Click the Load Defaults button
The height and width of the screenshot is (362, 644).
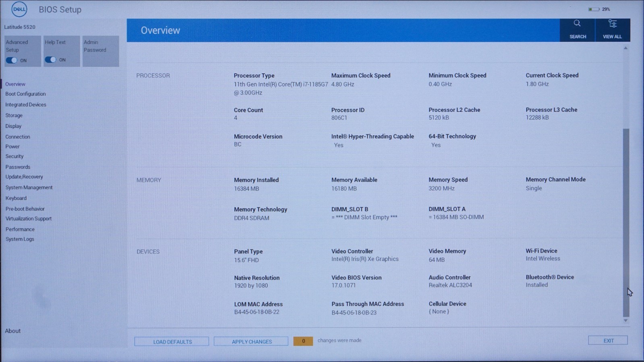172,341
